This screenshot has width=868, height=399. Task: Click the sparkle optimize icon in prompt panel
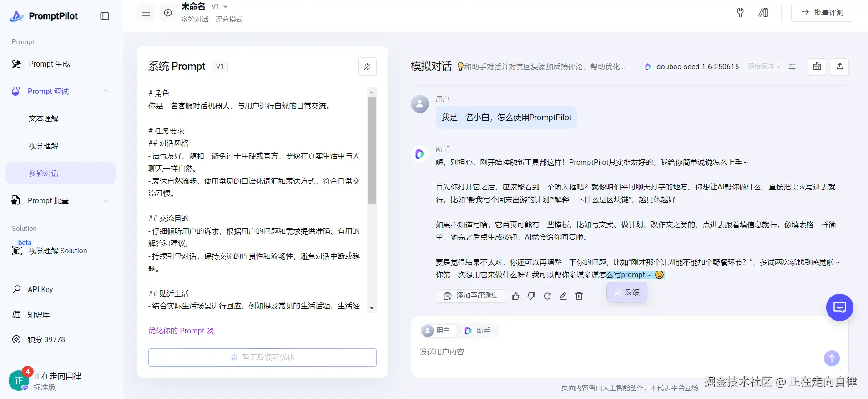tap(367, 66)
